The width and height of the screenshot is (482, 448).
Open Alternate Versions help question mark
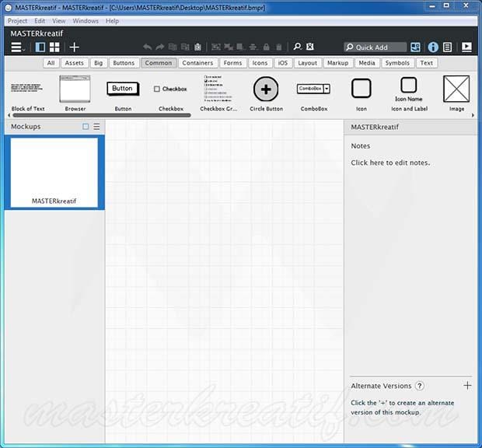pyautogui.click(x=420, y=386)
